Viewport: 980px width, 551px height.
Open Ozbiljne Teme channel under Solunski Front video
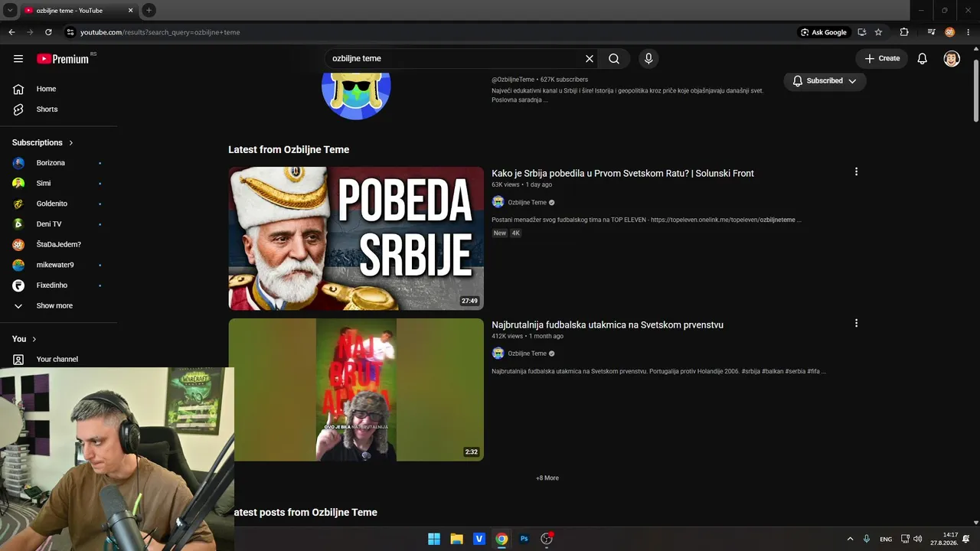tap(527, 203)
